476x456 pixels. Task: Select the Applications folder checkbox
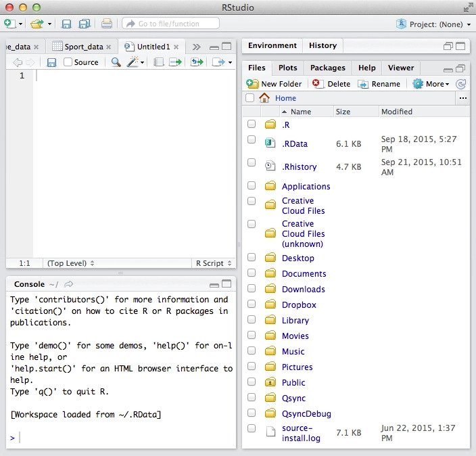point(252,185)
